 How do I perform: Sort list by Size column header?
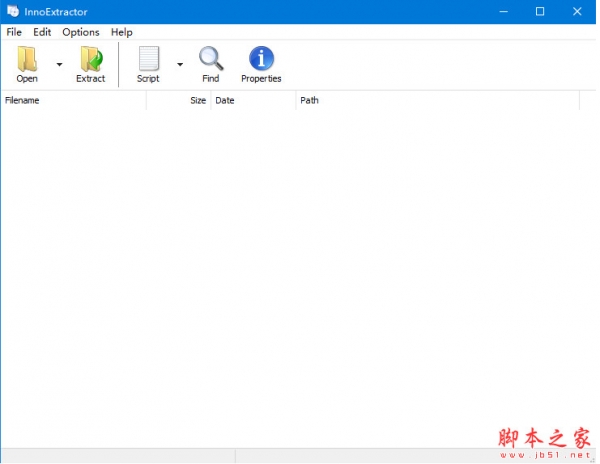click(180, 101)
